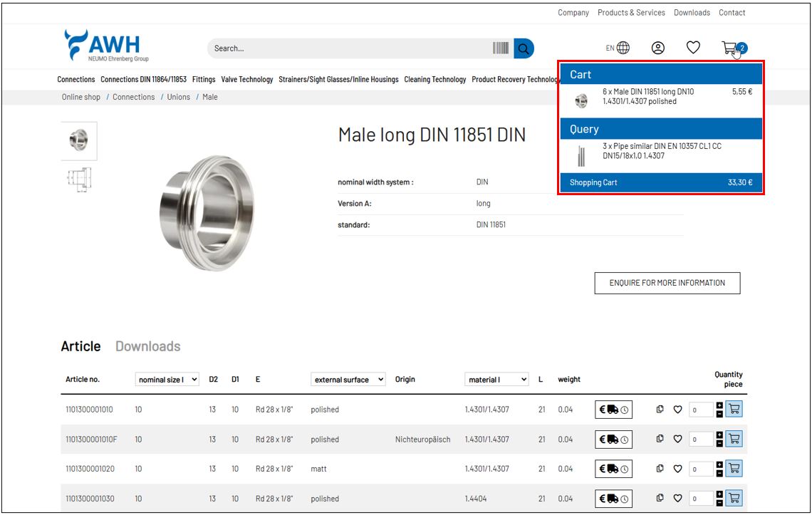Open the user account profile icon

tap(658, 48)
